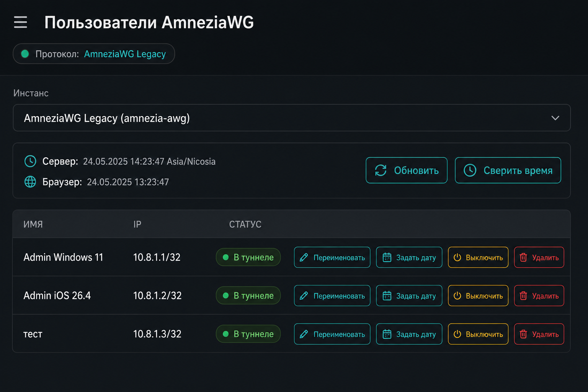Rename the Admin iOS 26.4 user
588x392 pixels.
(332, 296)
